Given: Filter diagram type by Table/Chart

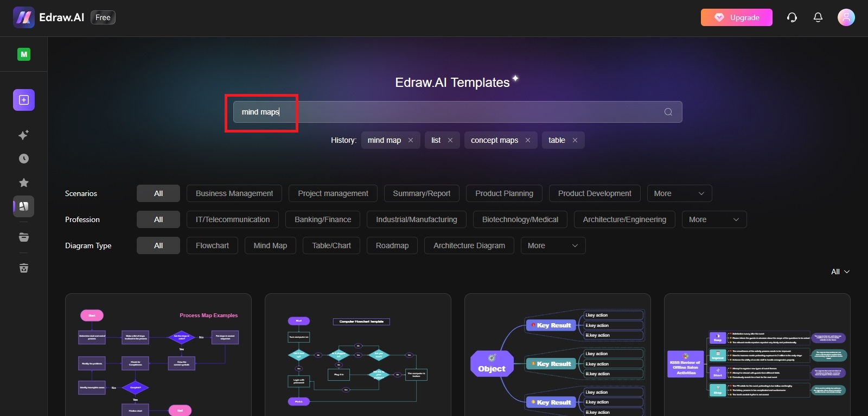Looking at the screenshot, I should [331, 245].
